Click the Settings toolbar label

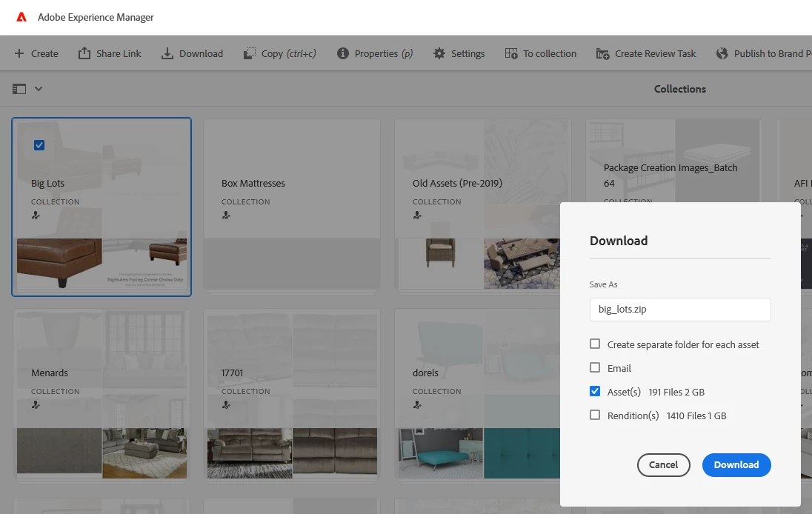click(x=467, y=54)
